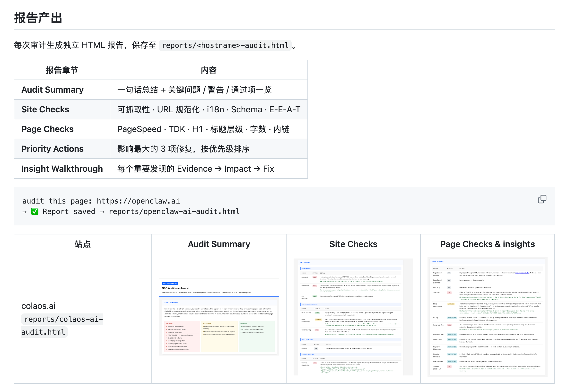Screen dimensions: 576x392
Task: Open the Page Checks report screenshot
Action: [x=487, y=317]
